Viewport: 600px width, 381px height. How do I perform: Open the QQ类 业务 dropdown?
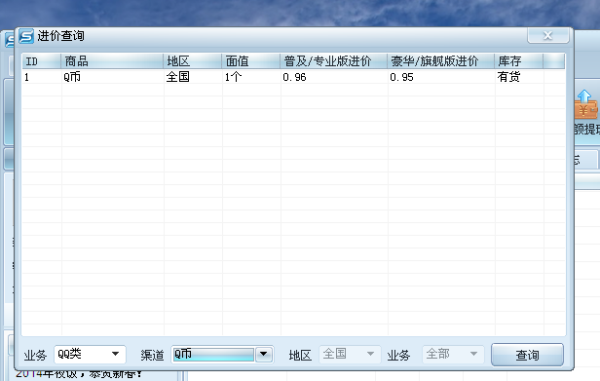point(90,354)
